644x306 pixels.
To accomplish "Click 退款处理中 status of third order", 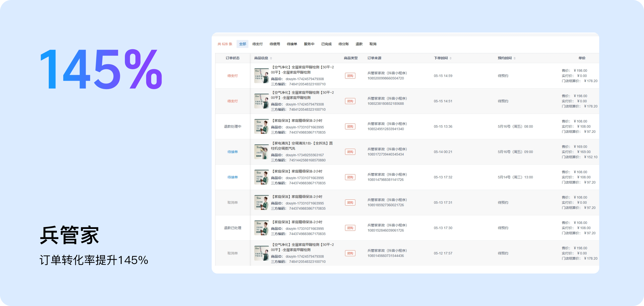I will coord(232,127).
